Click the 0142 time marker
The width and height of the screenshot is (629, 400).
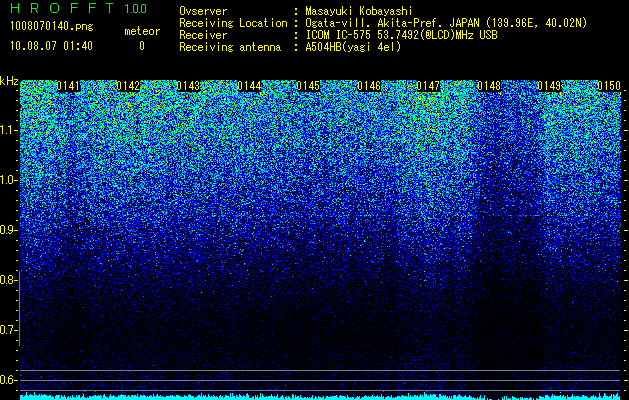pyautogui.click(x=128, y=86)
